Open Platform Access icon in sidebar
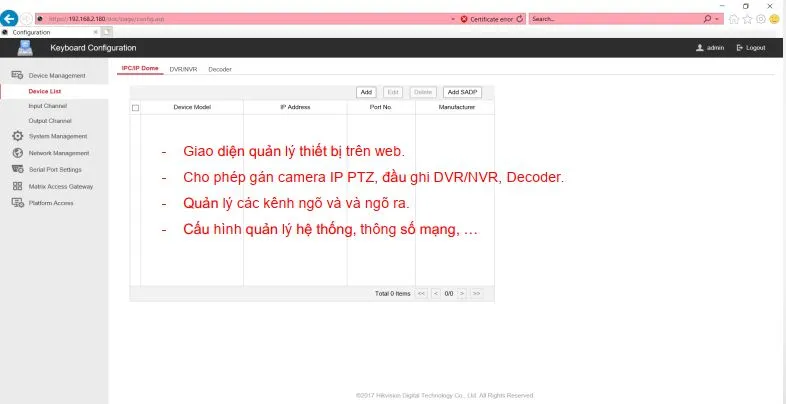786x404 pixels. tap(17, 202)
